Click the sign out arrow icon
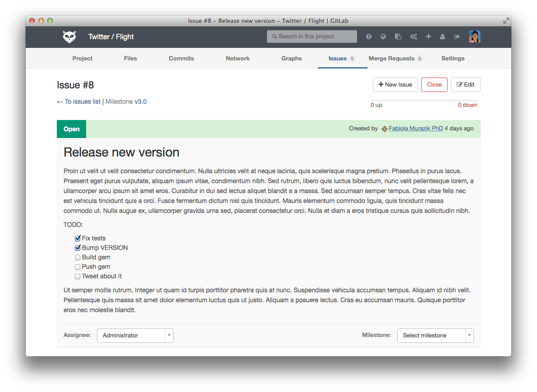Image resolution: width=537 pixels, height=392 pixels. click(457, 37)
